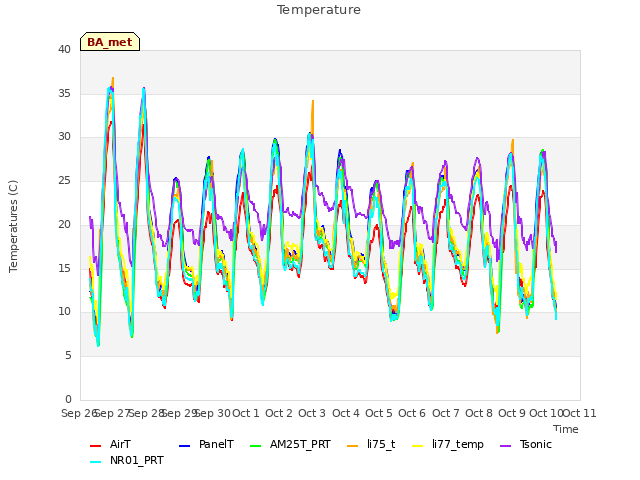Click the 40 y-axis tick label
The image size is (640, 480).
[64, 50]
